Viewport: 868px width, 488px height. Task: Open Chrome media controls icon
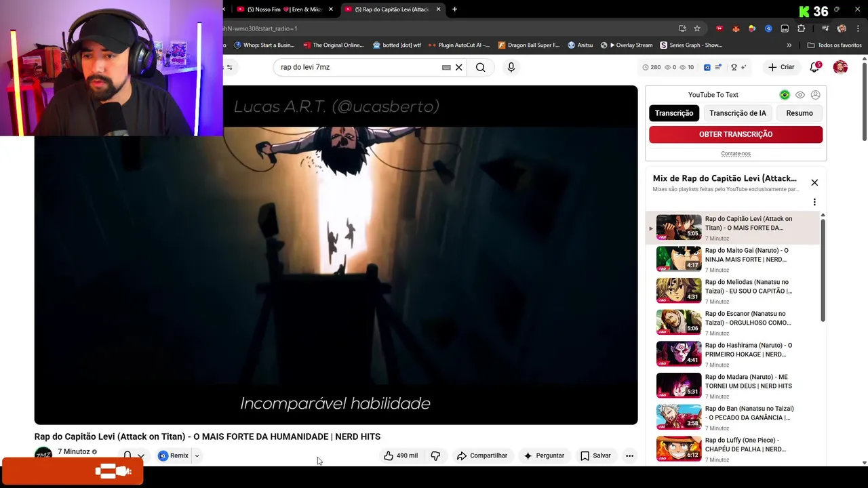(x=825, y=28)
